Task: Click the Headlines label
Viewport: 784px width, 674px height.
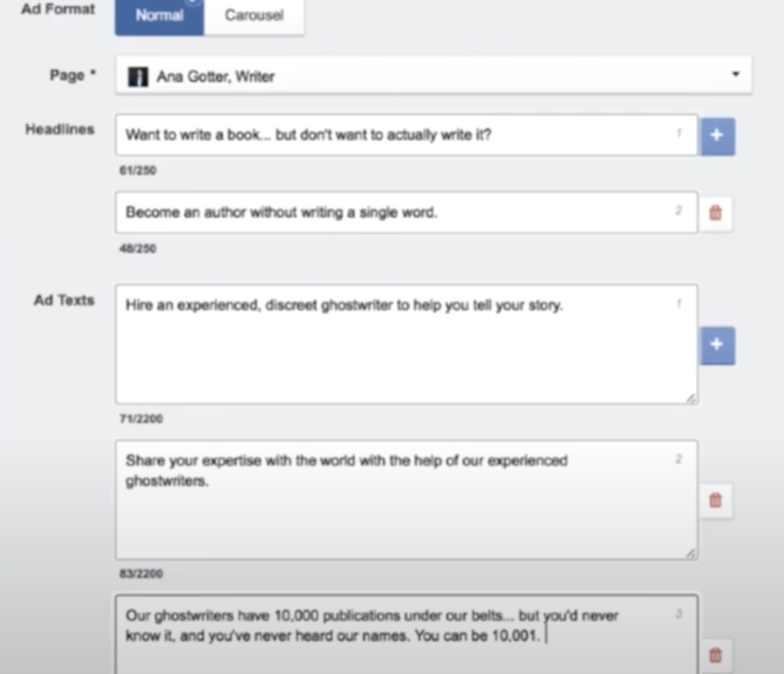Action: point(60,130)
